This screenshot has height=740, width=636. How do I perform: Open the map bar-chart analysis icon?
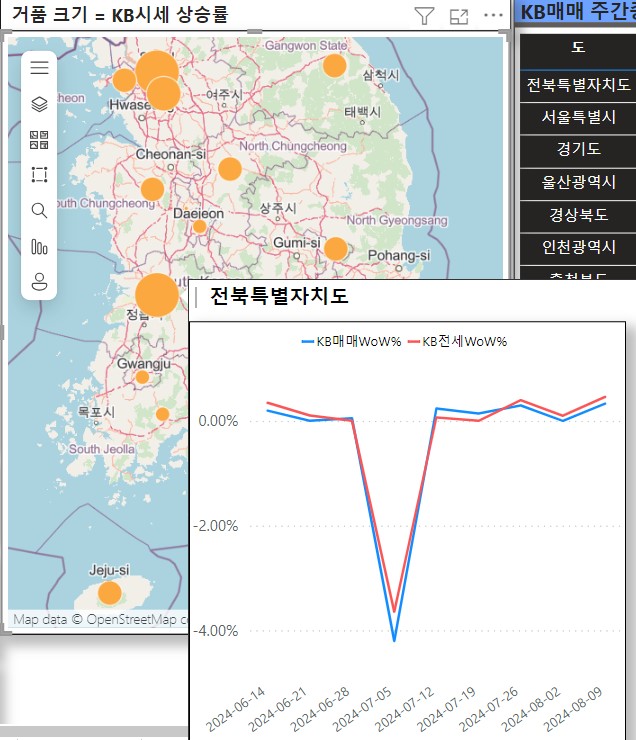pos(39,246)
